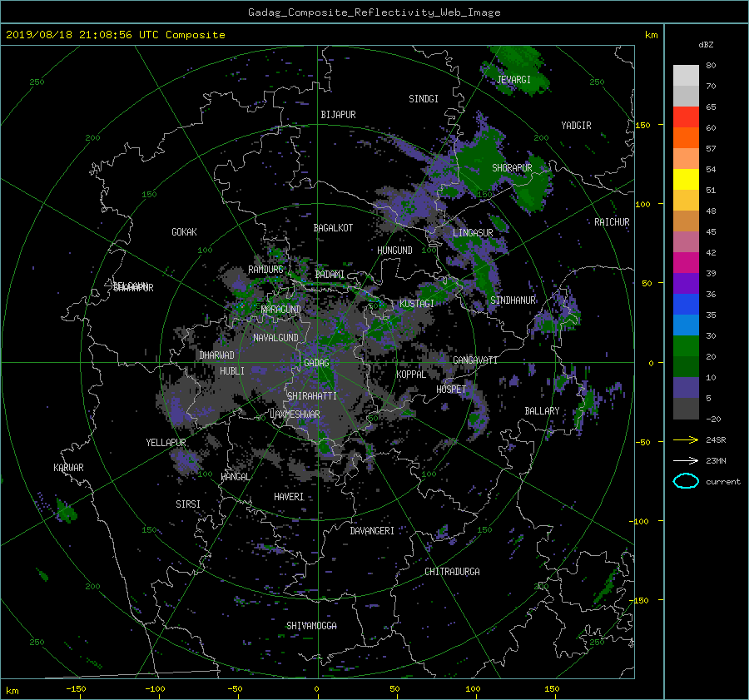Click the SINDGI city label
Viewport: 749px width, 700px height.
click(424, 99)
